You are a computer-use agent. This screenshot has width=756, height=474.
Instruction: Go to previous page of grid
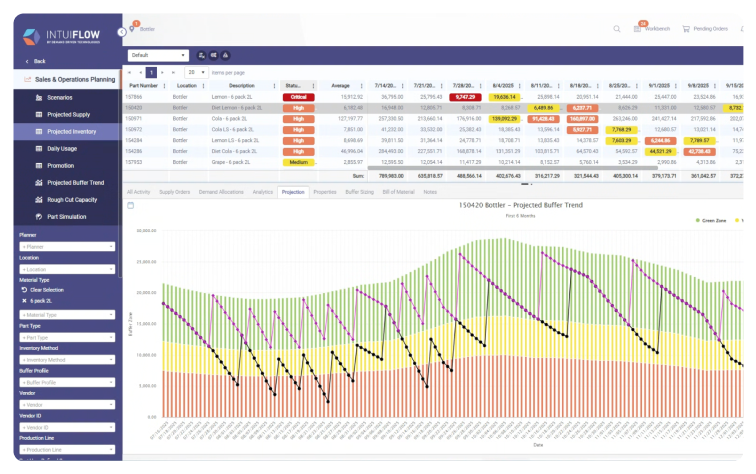click(140, 72)
